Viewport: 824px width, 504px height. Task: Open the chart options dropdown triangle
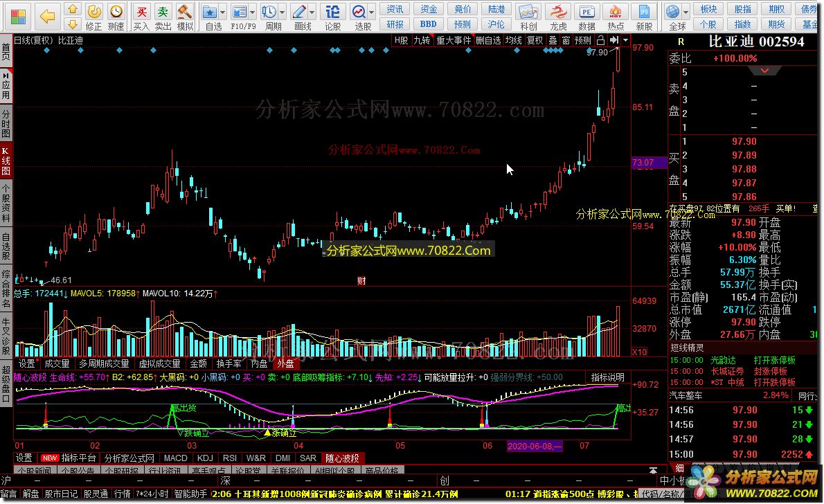pos(625,40)
